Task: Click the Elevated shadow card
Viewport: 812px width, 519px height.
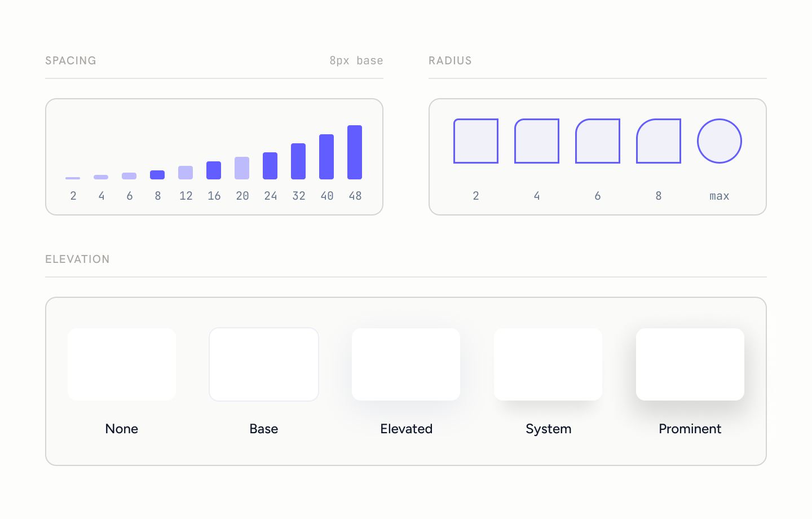Action: [x=406, y=364]
